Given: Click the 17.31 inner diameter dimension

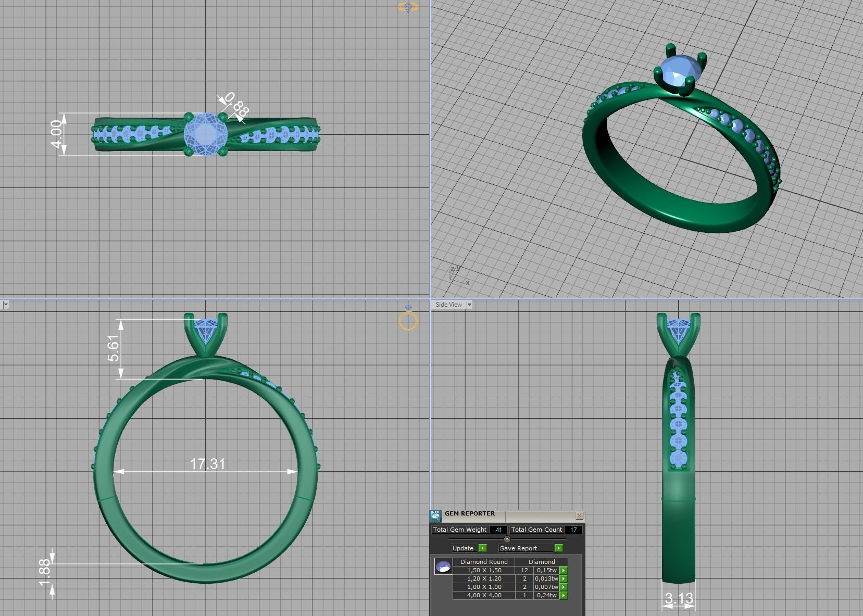Looking at the screenshot, I should click(207, 464).
